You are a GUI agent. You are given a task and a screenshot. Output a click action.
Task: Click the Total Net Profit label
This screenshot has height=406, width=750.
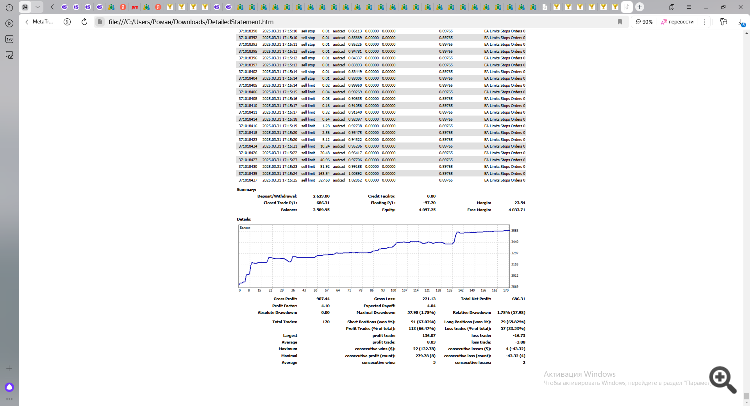(x=476, y=298)
